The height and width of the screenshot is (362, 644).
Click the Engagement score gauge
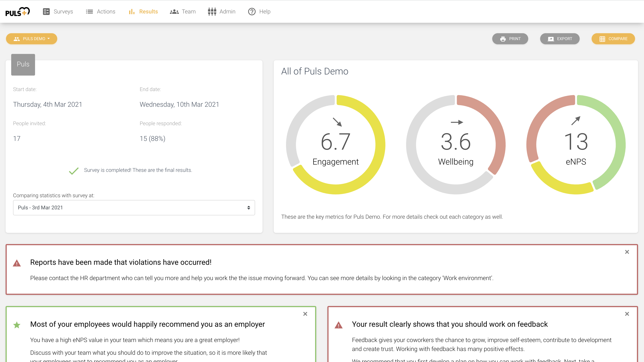pyautogui.click(x=335, y=145)
